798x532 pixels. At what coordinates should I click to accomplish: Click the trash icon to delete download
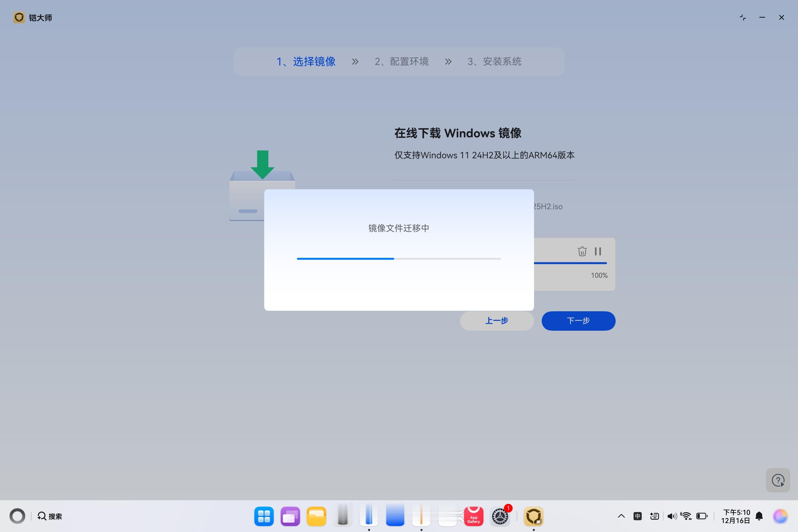coord(582,251)
